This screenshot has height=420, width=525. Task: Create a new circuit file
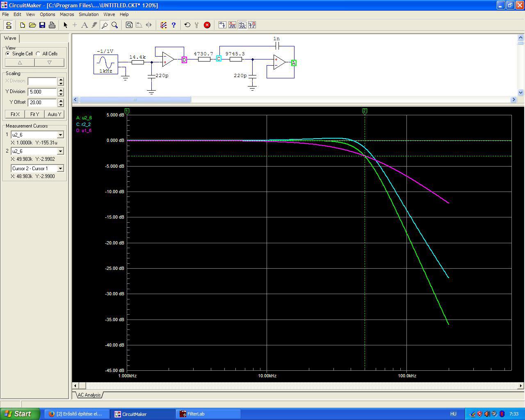coord(23,25)
